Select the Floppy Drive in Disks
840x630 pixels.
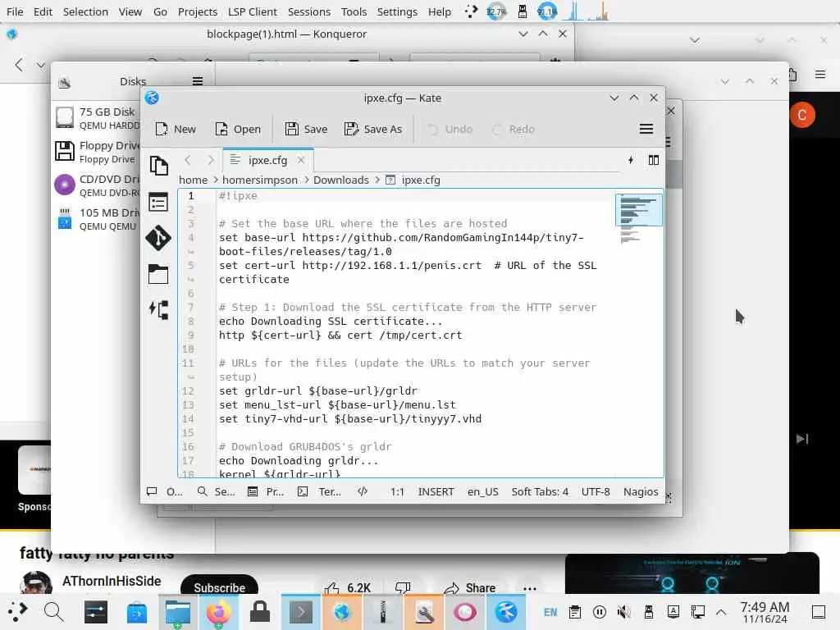[x=98, y=152]
